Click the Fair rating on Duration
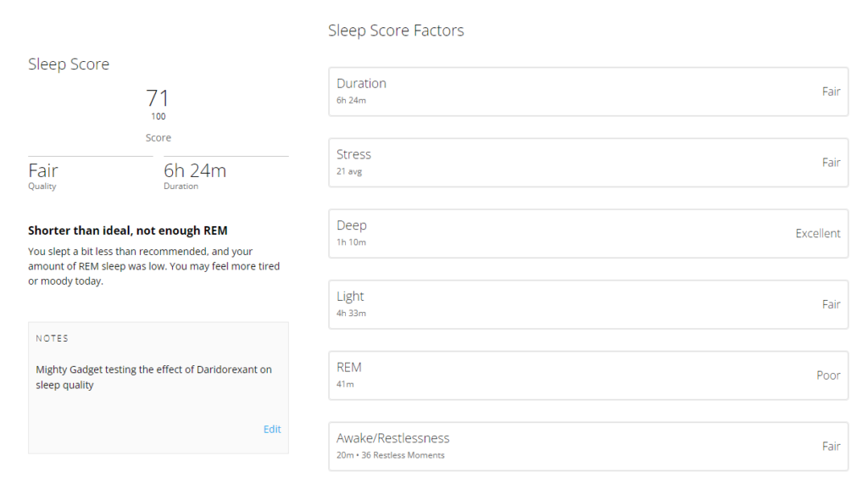The image size is (868, 489). click(x=831, y=92)
